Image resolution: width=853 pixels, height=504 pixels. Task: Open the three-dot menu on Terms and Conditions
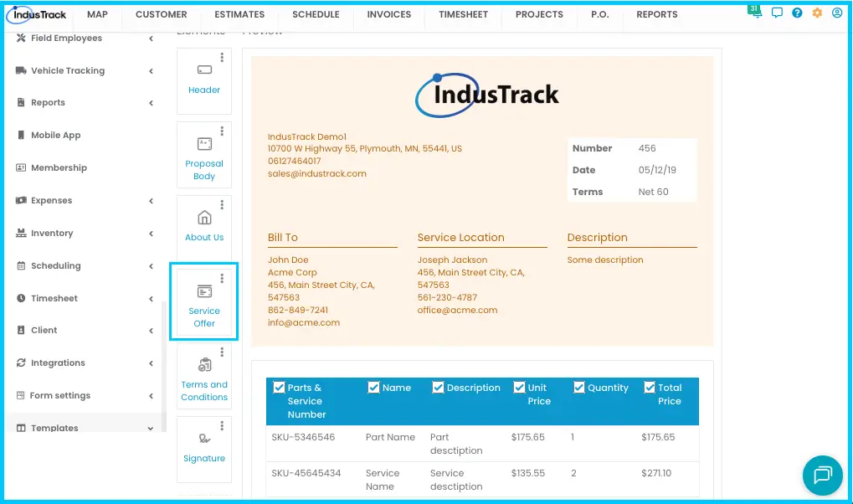pos(222,352)
